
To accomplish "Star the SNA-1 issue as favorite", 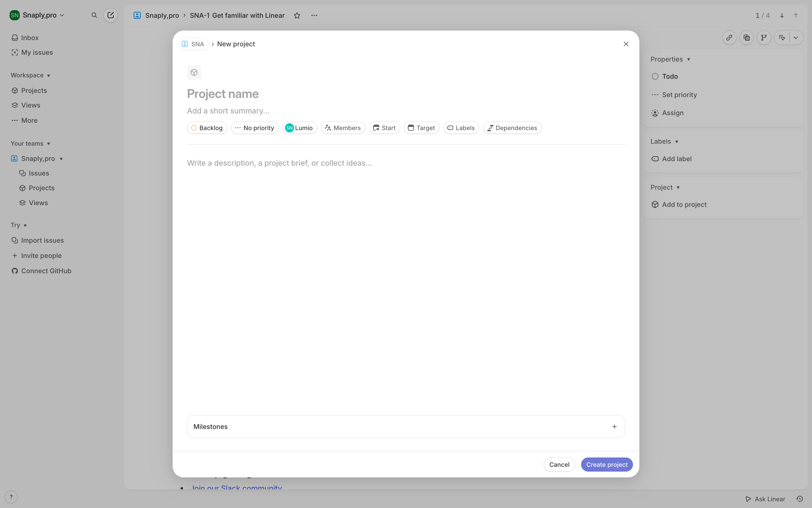I will [x=297, y=16].
